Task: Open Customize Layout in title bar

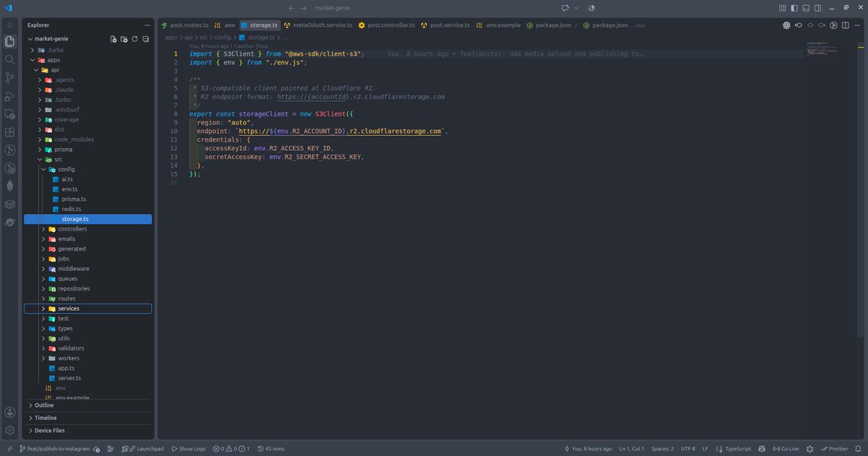Action: coord(783,8)
